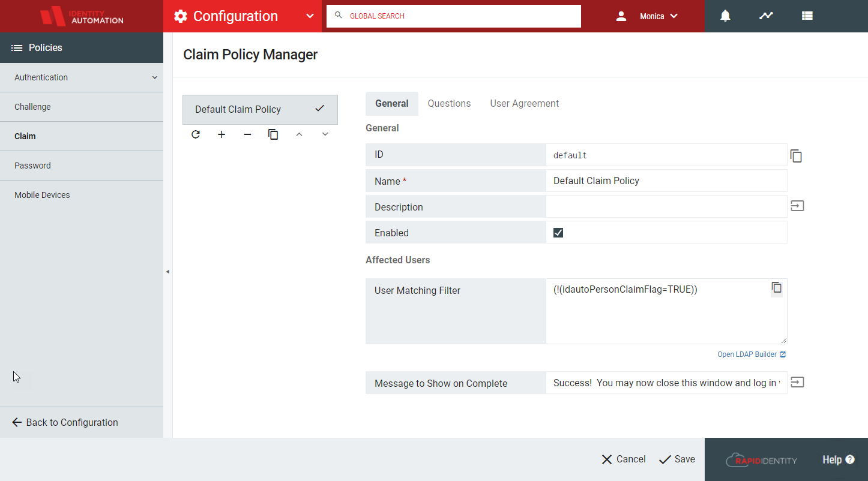868x481 pixels.
Task: Click the checkmark on Default Claim Policy
Action: pyautogui.click(x=320, y=109)
